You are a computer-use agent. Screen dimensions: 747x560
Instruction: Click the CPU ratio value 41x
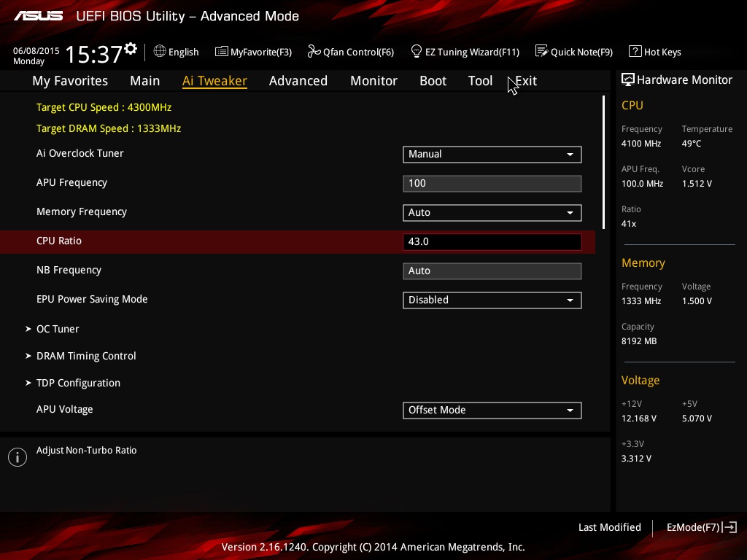click(x=629, y=223)
